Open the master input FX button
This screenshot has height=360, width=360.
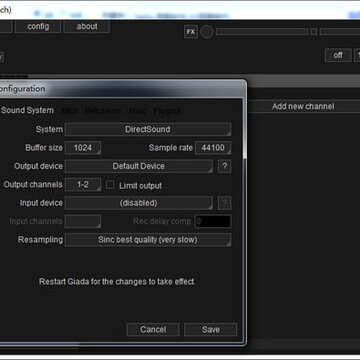(191, 32)
